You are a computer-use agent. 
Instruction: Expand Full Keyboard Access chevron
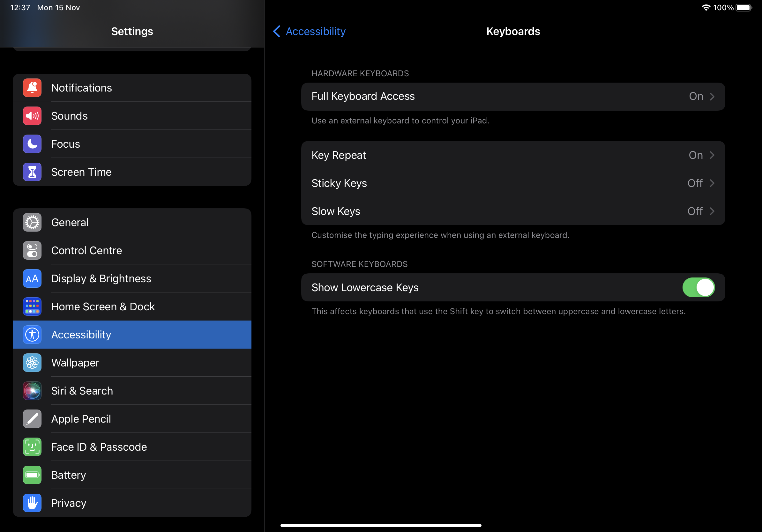tap(712, 97)
